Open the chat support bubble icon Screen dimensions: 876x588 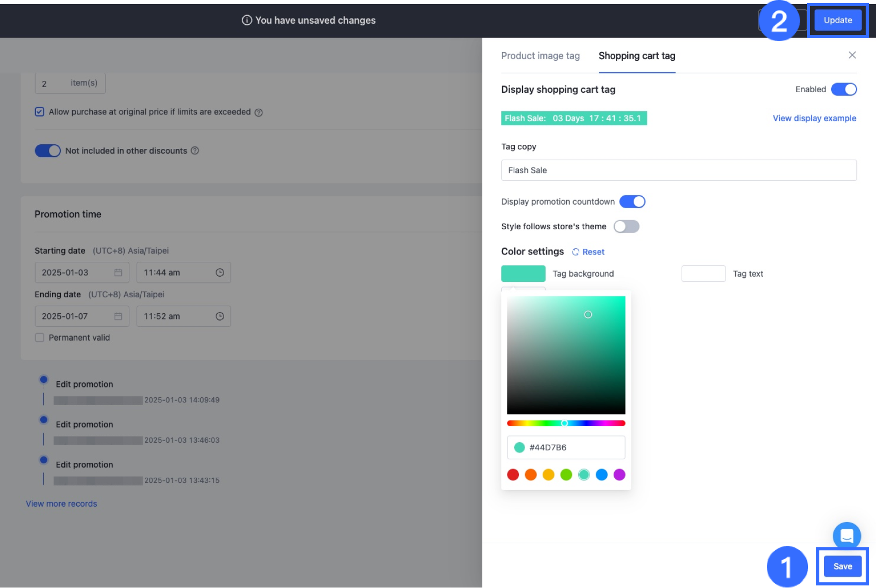(847, 536)
